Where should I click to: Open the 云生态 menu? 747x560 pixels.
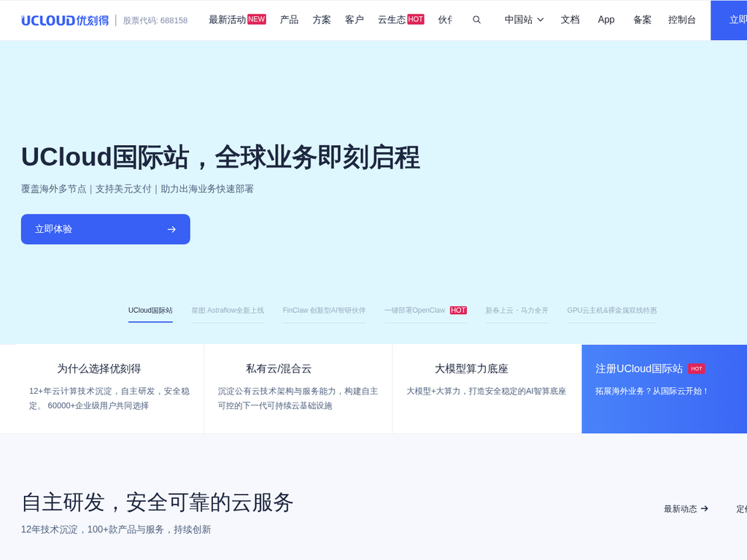[x=392, y=20]
